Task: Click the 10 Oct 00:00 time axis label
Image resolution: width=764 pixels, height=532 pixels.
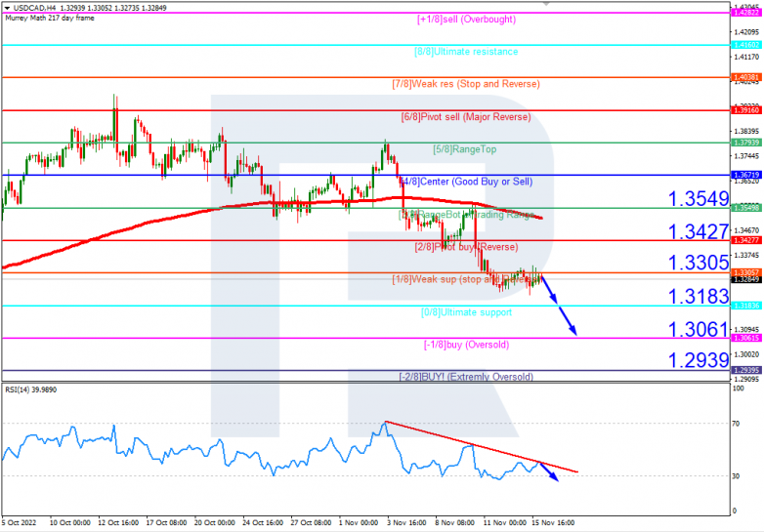Action: 69,523
